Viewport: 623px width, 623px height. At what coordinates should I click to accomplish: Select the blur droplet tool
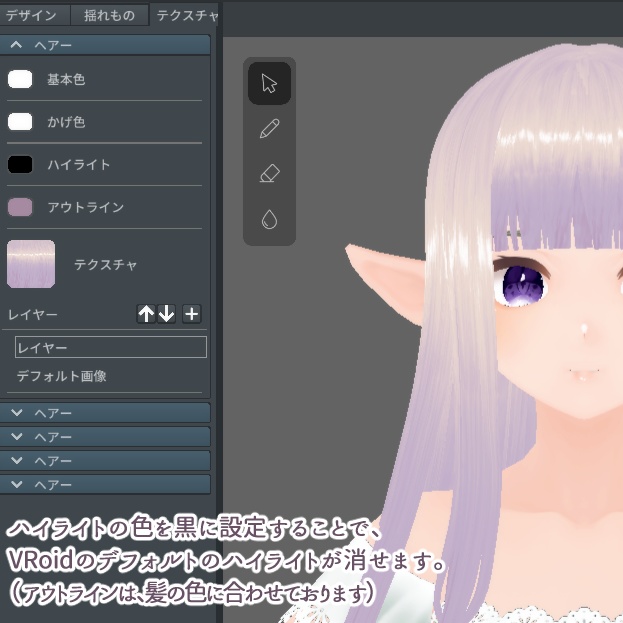point(269,219)
